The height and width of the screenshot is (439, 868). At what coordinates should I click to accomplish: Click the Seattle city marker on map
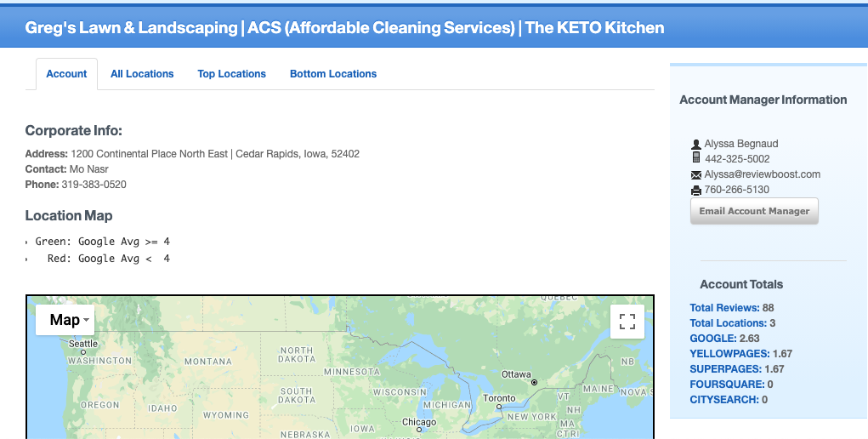click(83, 352)
